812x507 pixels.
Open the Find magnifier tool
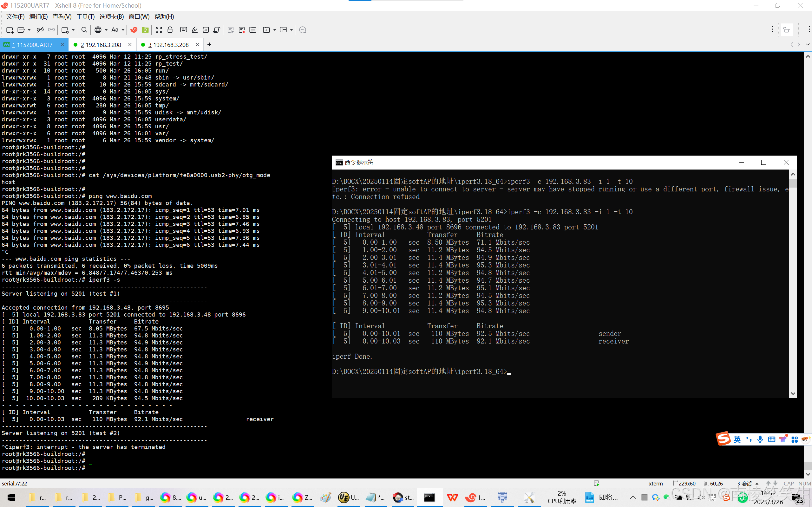point(84,30)
